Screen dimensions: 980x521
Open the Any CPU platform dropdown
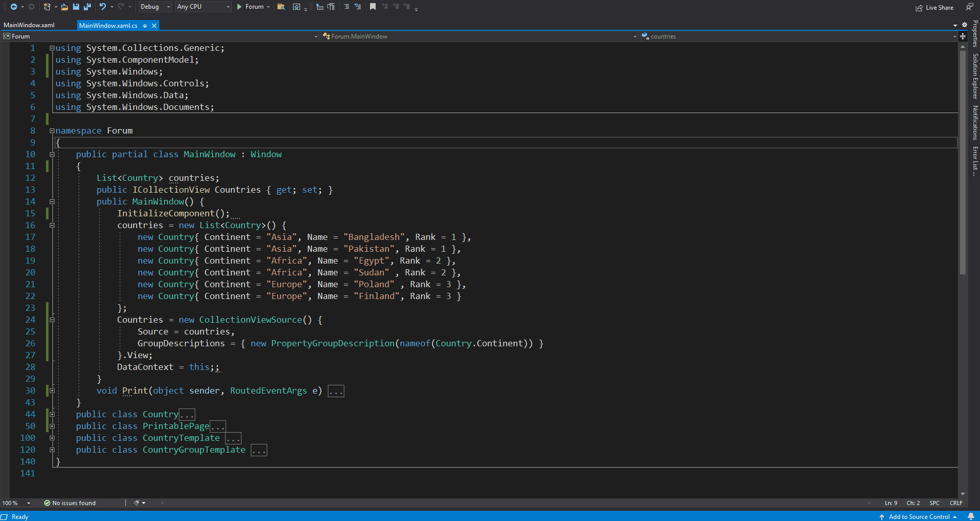204,7
